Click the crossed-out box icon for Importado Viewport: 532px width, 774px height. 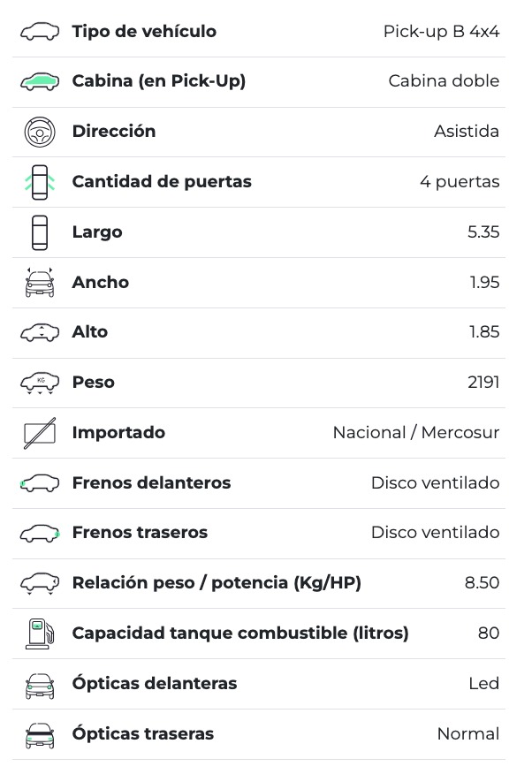[39, 433]
